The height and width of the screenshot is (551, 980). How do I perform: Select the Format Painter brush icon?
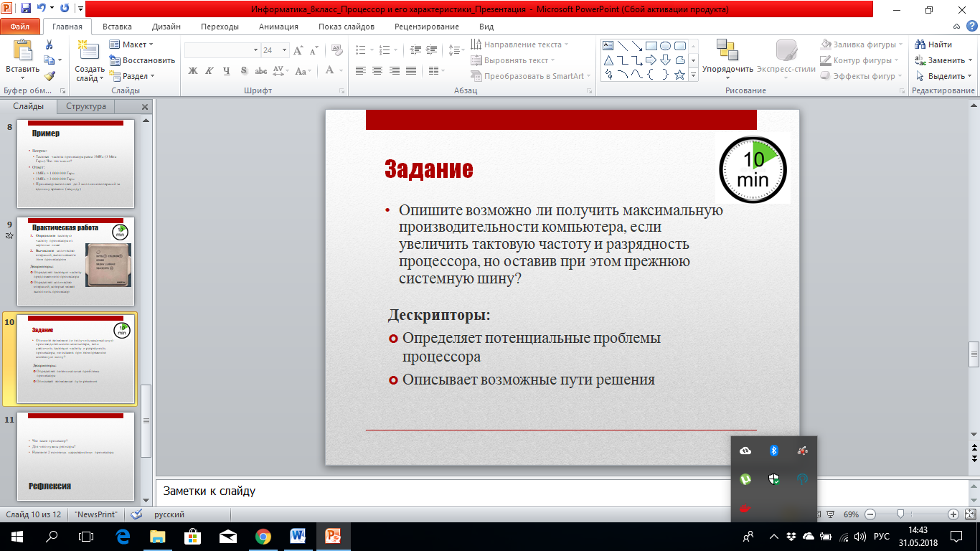pos(49,76)
